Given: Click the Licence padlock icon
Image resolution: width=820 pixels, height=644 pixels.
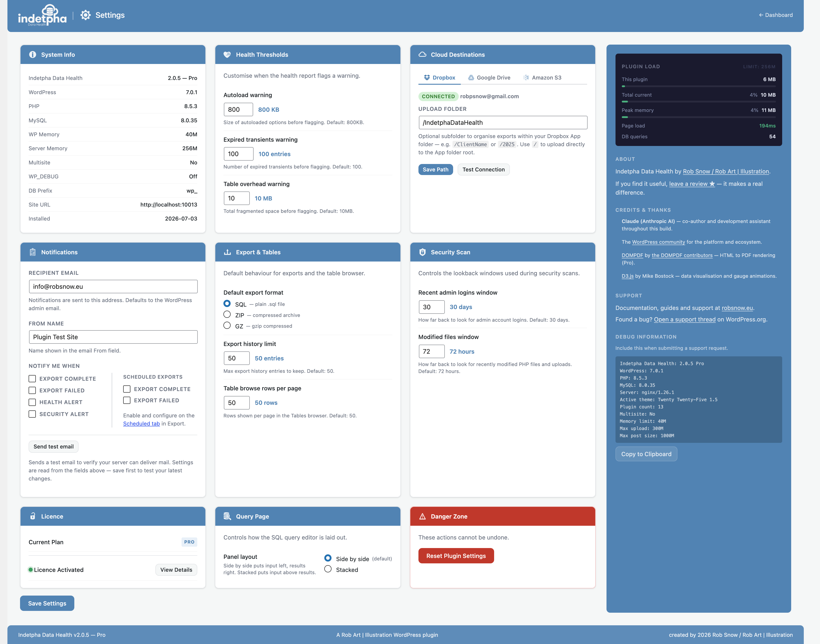Looking at the screenshot, I should point(33,516).
